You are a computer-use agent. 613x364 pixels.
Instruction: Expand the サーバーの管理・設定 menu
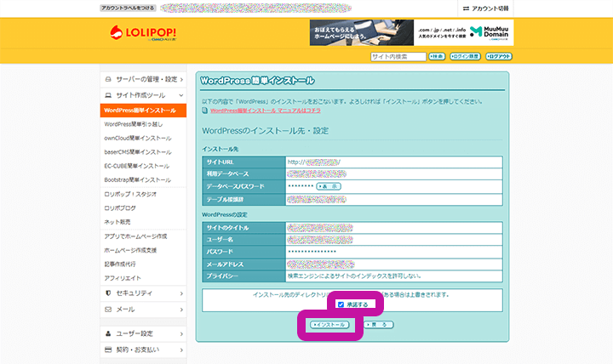(142, 79)
